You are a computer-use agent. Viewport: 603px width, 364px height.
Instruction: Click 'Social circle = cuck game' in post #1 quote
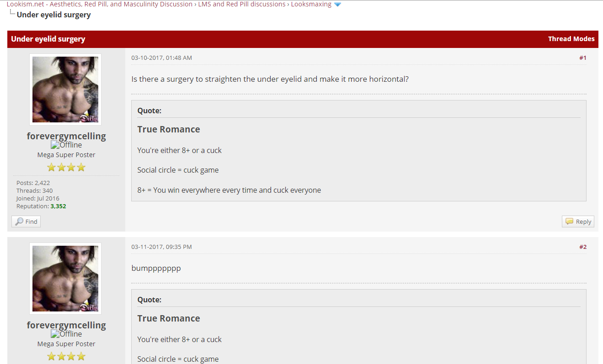[x=178, y=170]
